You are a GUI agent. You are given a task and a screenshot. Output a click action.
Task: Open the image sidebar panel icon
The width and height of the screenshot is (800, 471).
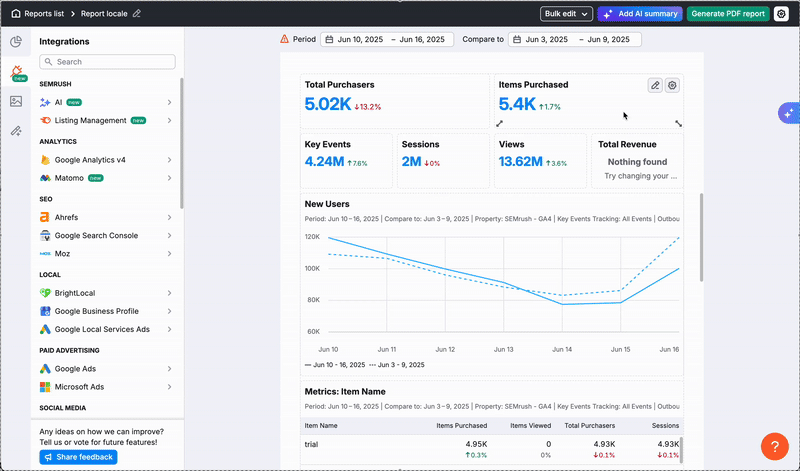click(16, 101)
